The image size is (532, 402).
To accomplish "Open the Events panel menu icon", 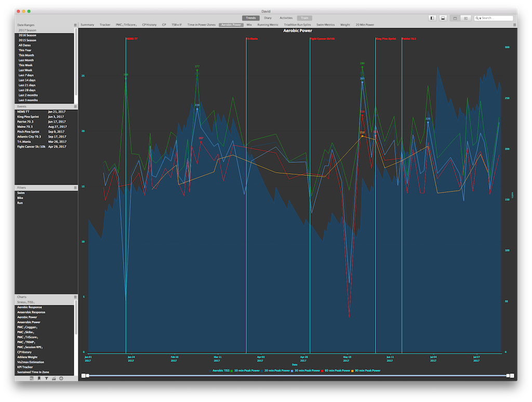I will 75,107.
